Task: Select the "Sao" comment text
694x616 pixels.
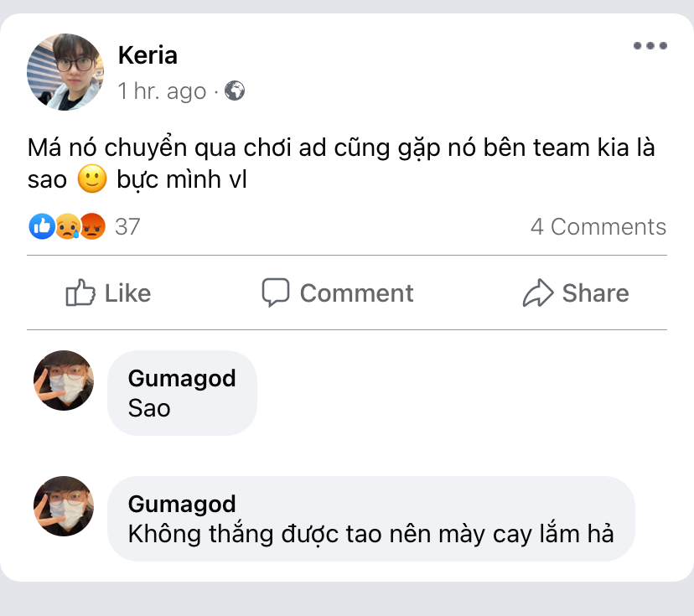Action: pos(149,408)
